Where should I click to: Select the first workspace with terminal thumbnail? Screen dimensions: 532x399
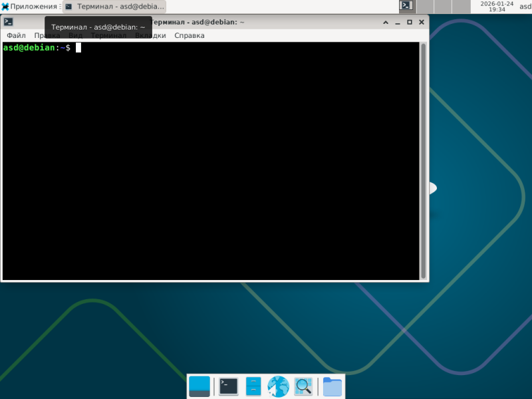click(x=406, y=7)
